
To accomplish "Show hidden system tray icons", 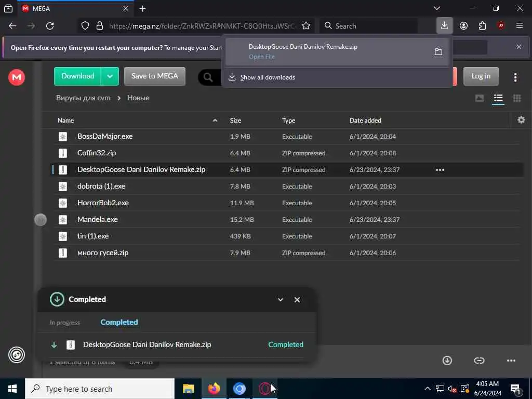I will (428, 389).
